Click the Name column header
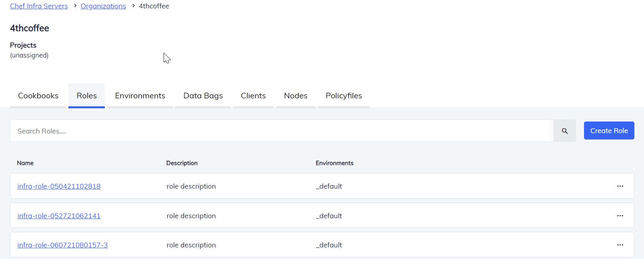 point(25,163)
